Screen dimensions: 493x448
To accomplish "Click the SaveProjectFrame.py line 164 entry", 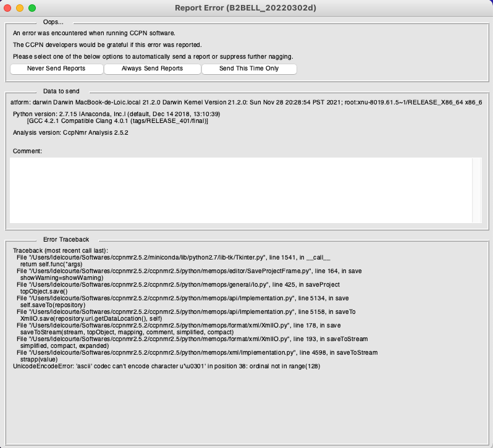I will (x=188, y=271).
